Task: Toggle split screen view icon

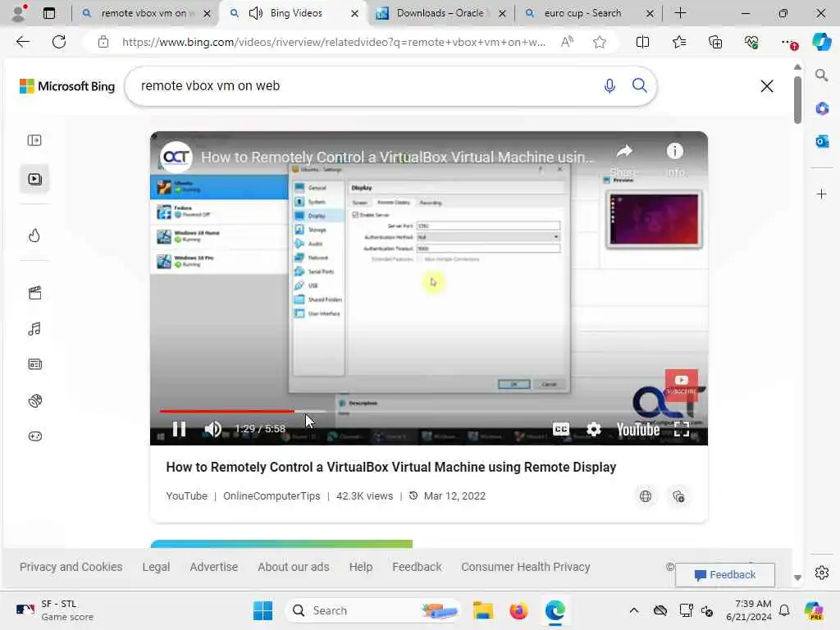Action: click(642, 42)
